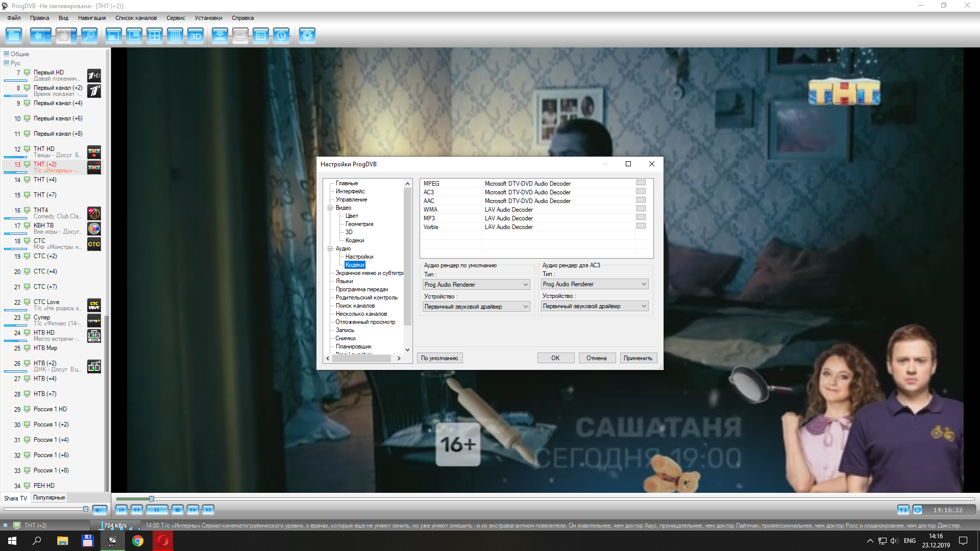Click the По умолчанию button
The height and width of the screenshot is (551, 980).
click(x=439, y=358)
